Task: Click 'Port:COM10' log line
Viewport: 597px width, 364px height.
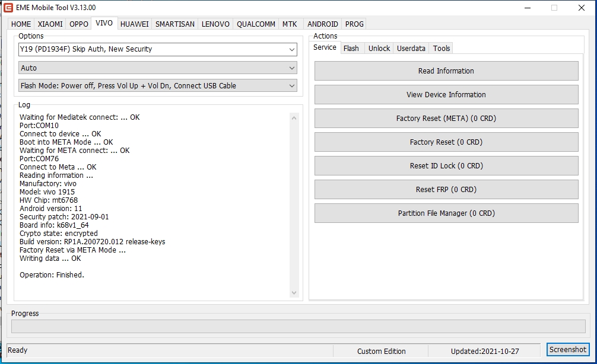Action: coord(39,126)
